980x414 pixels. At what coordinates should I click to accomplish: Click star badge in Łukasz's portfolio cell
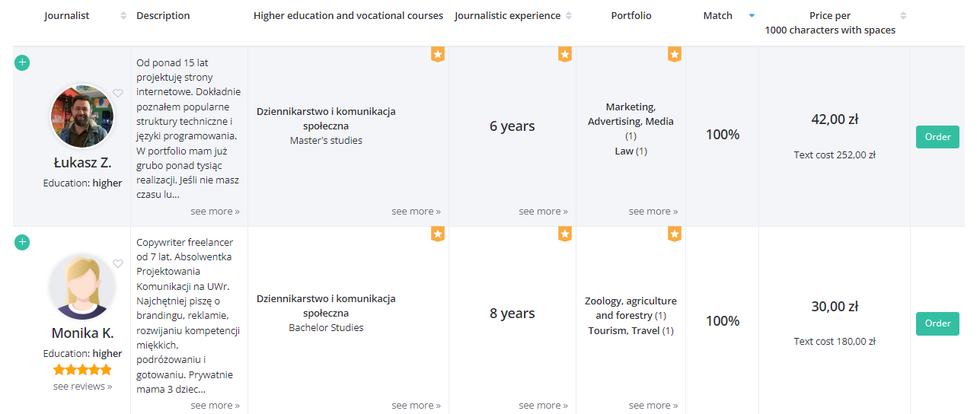[x=674, y=54]
